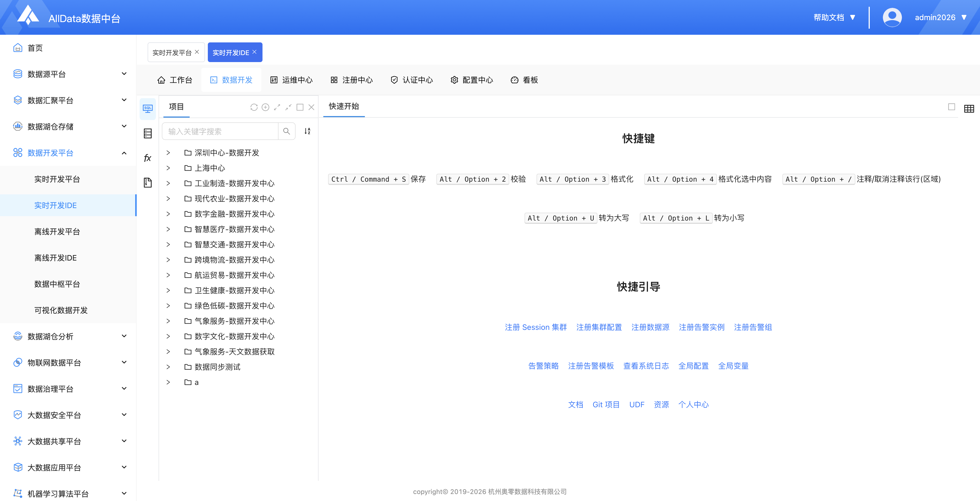The height and width of the screenshot is (501, 980).
Task: Click the user avatar icon
Action: click(x=892, y=17)
